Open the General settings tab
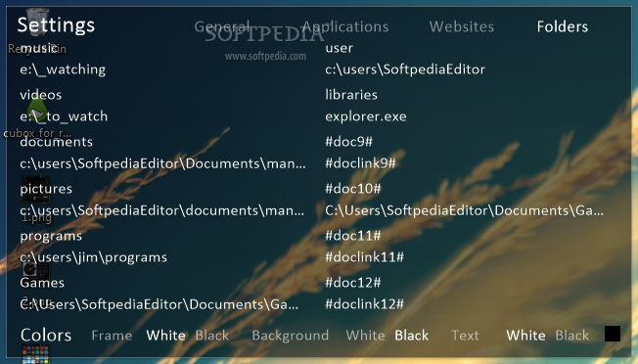This screenshot has width=638, height=364. pyautogui.click(x=222, y=26)
